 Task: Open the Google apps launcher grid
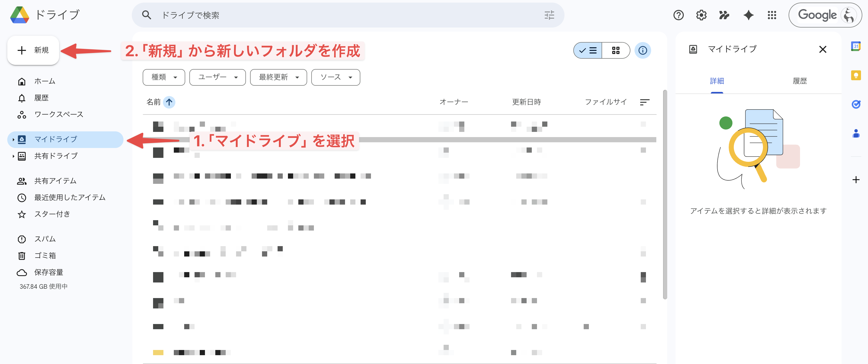(x=772, y=15)
